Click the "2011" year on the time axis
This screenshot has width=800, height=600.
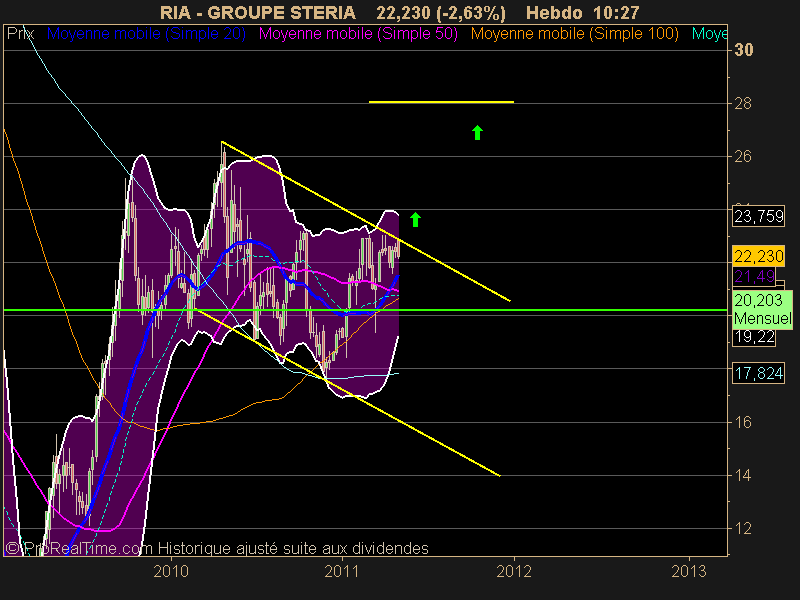coord(342,571)
